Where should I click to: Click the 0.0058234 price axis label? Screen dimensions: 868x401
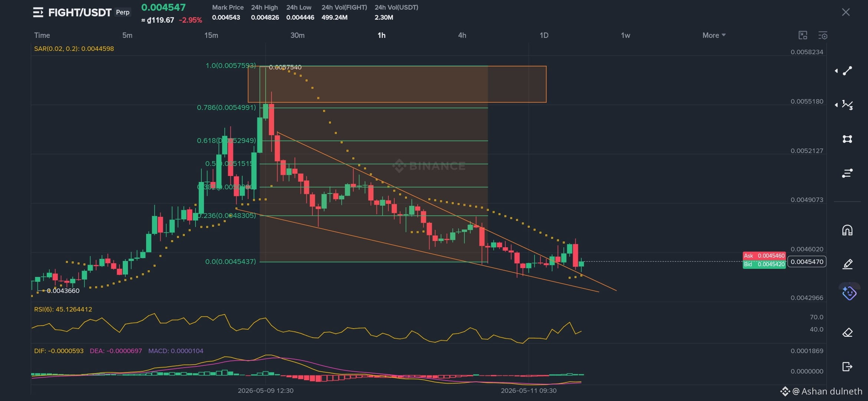click(x=807, y=52)
